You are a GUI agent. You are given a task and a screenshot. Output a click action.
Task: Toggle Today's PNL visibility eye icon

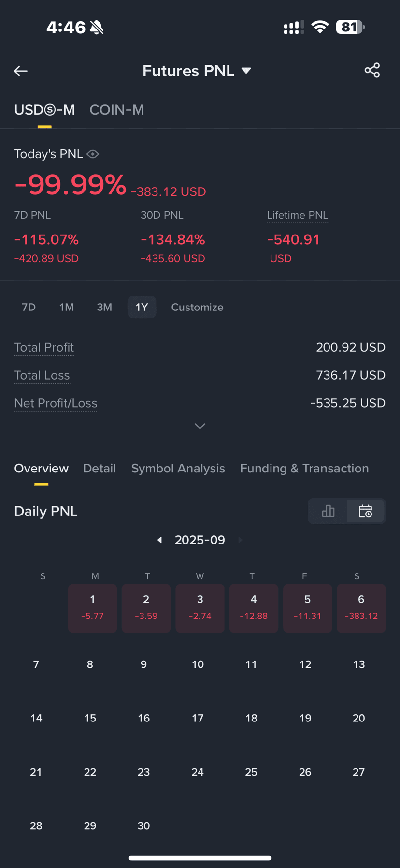point(93,154)
